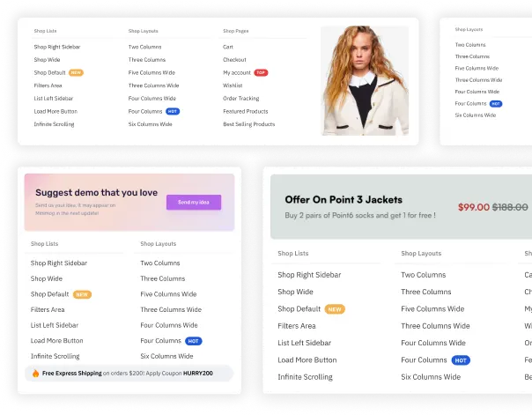Click the fire icon beside Free Express Shipping

pyautogui.click(x=35, y=374)
